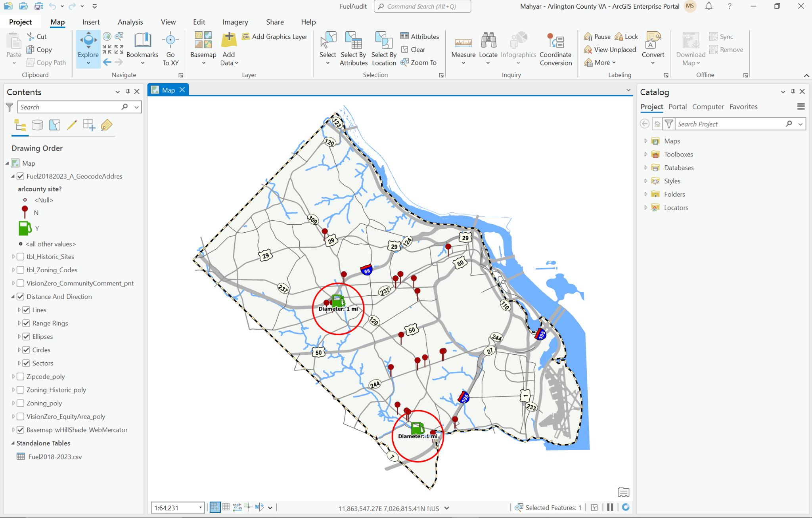Open the map scale dropdown
This screenshot has height=518, width=812.
pos(200,507)
